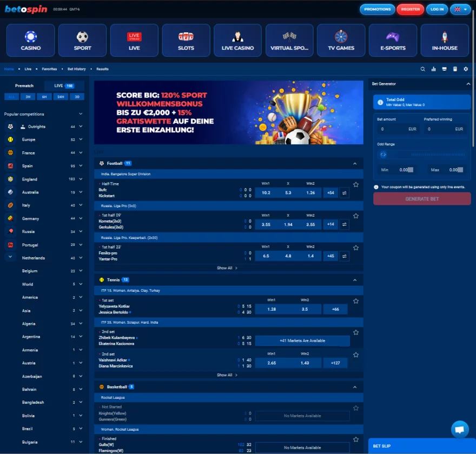476x454 pixels.
Task: Go to Bet History menu item
Action: click(x=76, y=69)
